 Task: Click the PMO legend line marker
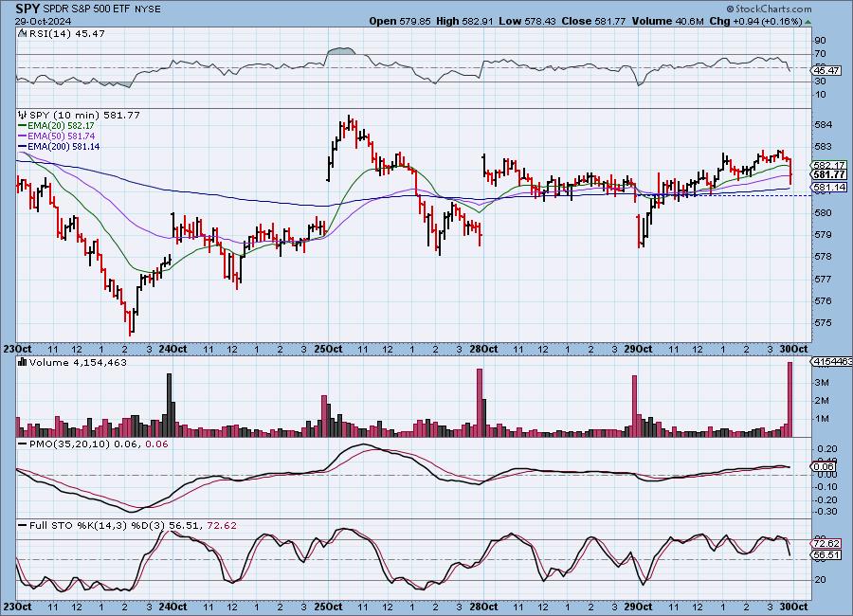(x=23, y=444)
